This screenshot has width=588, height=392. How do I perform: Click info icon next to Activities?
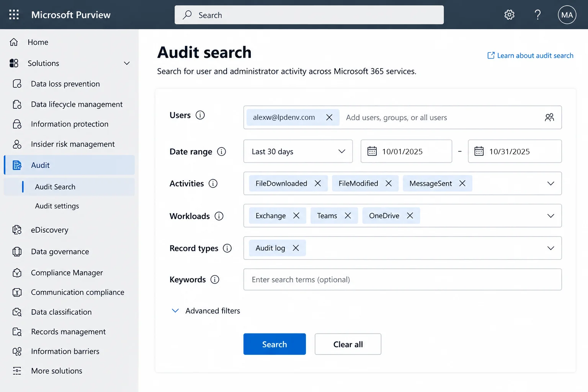[213, 183]
